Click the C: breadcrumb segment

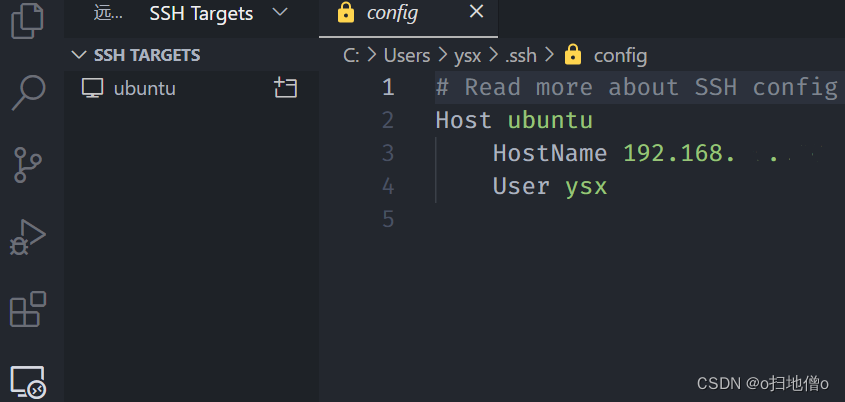pos(351,55)
